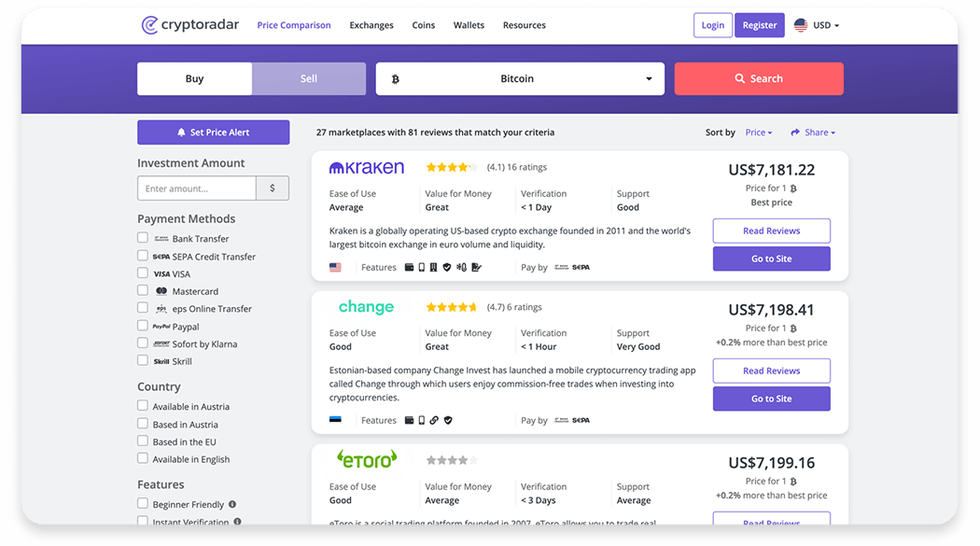Click Kraken's US flag icon
980x546 pixels.
tap(336, 267)
